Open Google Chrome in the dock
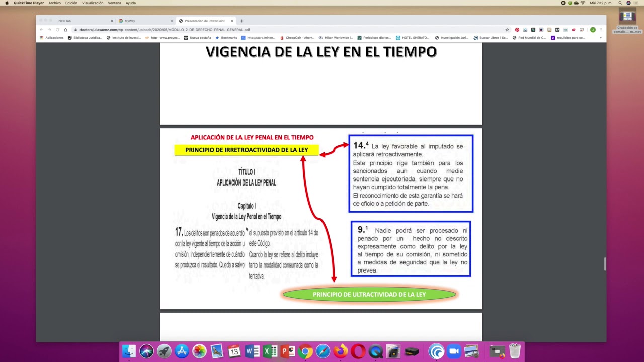Viewport: 644px width, 362px height. click(x=305, y=351)
